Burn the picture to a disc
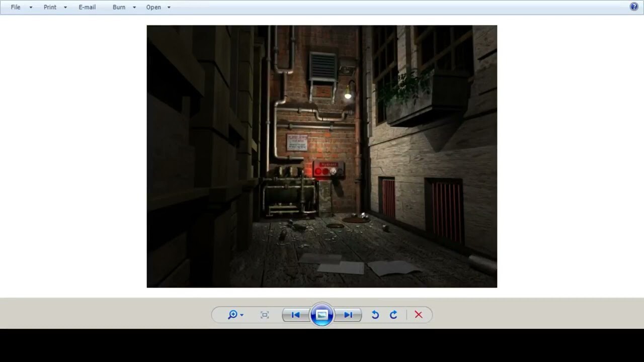The image size is (644, 362). coord(119,7)
